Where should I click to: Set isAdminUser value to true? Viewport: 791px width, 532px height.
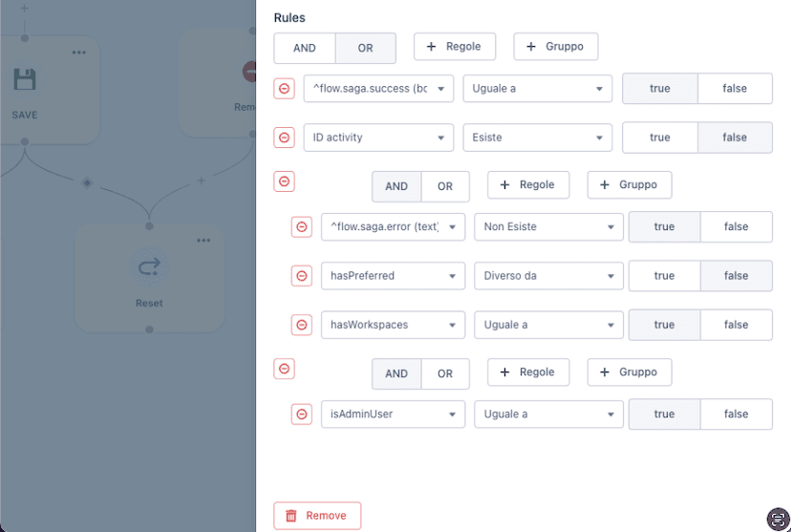[664, 414]
